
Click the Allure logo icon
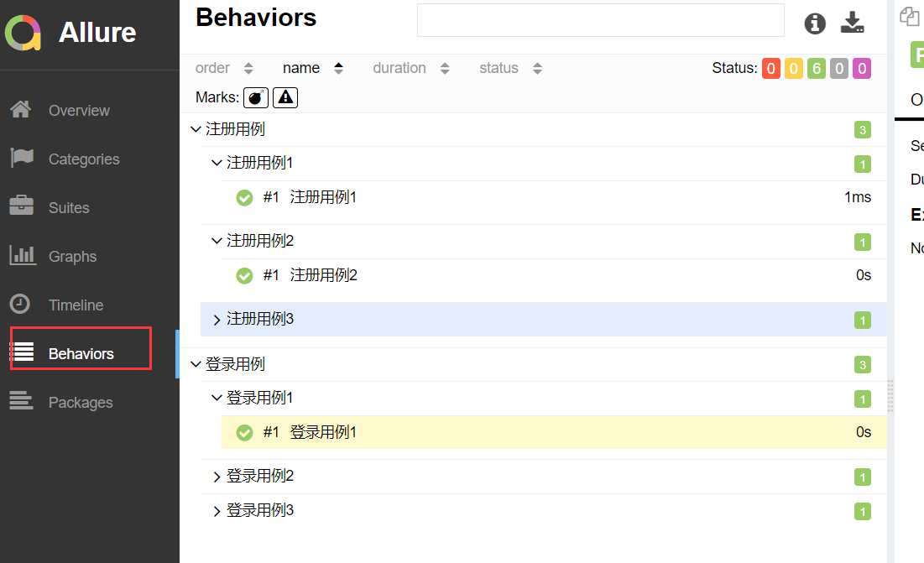(23, 33)
